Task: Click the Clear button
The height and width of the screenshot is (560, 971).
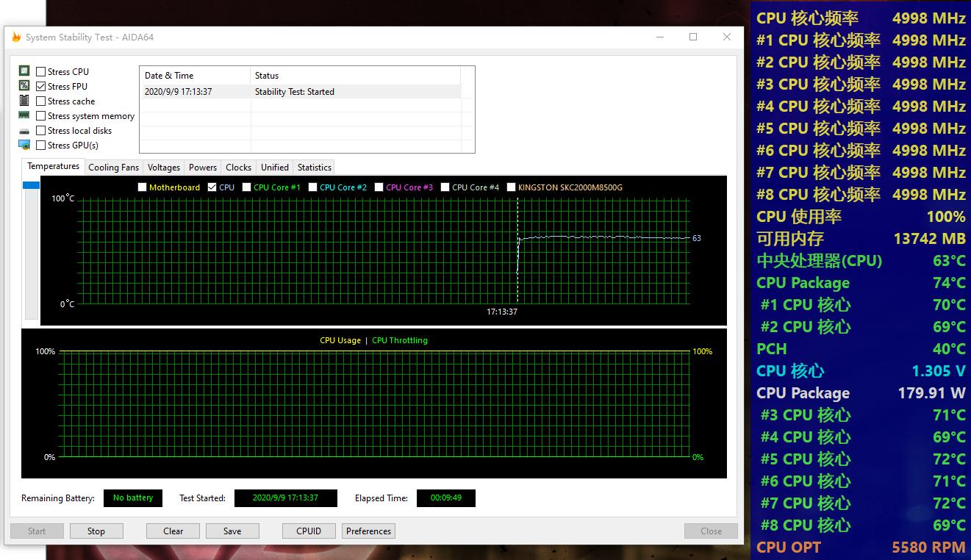Action: point(173,531)
